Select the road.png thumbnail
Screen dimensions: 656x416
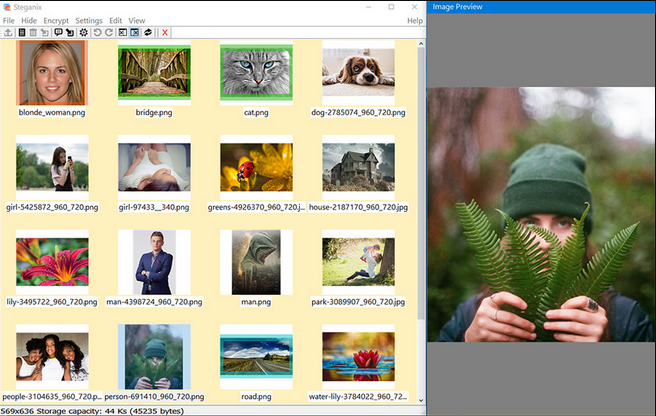point(256,356)
